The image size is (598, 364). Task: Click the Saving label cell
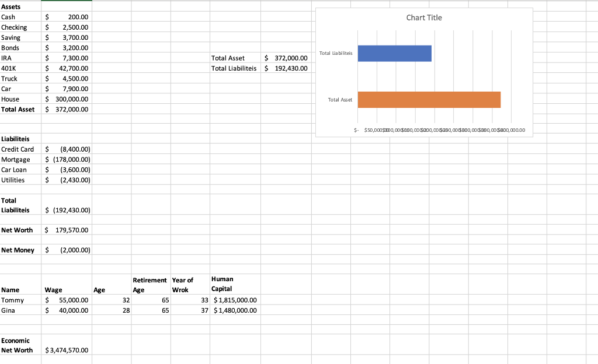pos(20,37)
